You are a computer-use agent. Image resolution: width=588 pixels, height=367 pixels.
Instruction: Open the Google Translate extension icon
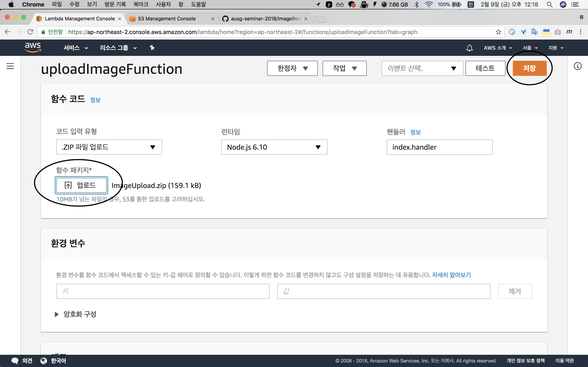click(534, 32)
